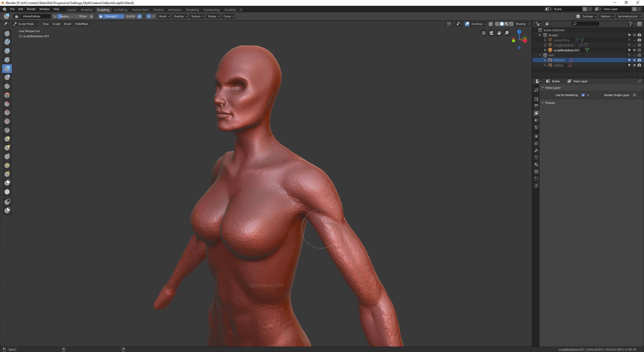Hide sculptBodyBase.001 with eye icon
Screen dimensions: 644x352
[634, 50]
